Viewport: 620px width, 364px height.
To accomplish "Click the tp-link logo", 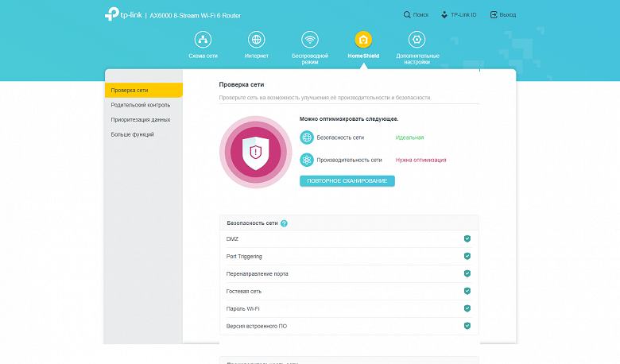I will click(x=123, y=14).
